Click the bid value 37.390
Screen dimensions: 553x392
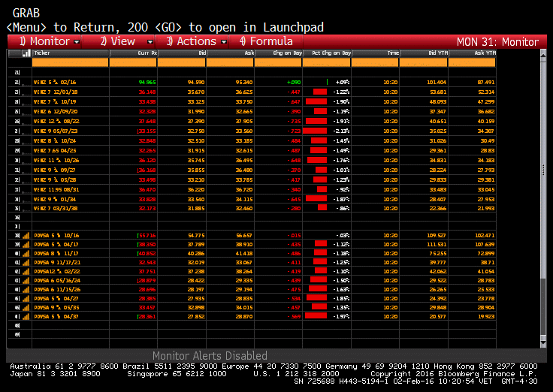[x=196, y=121]
